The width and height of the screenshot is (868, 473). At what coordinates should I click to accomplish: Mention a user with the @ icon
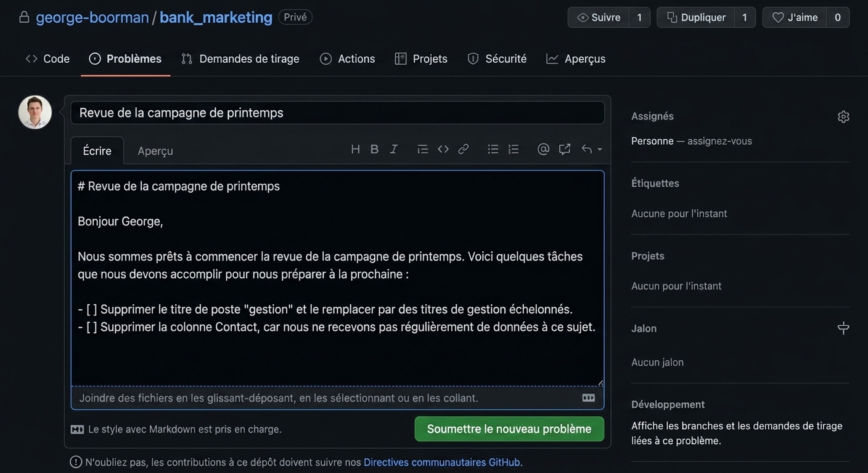click(543, 149)
